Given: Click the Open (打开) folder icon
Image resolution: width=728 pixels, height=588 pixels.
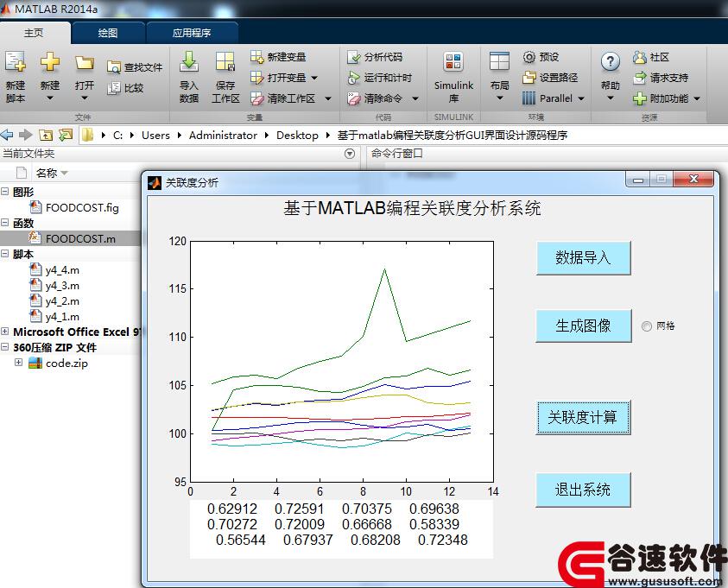Looking at the screenshot, I should 85,62.
